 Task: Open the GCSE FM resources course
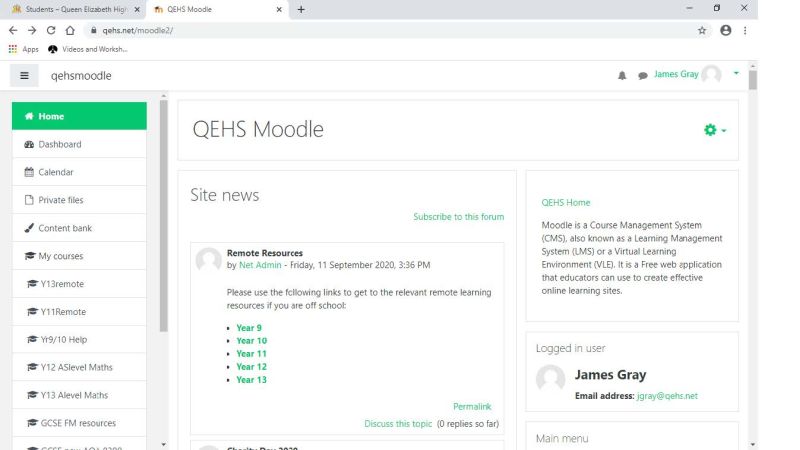(79, 423)
